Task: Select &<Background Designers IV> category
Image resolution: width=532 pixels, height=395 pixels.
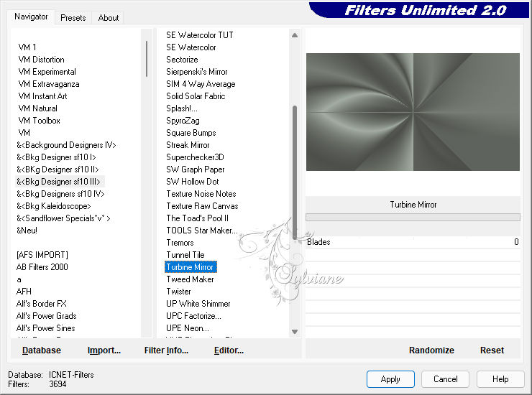Action: pyautogui.click(x=66, y=145)
